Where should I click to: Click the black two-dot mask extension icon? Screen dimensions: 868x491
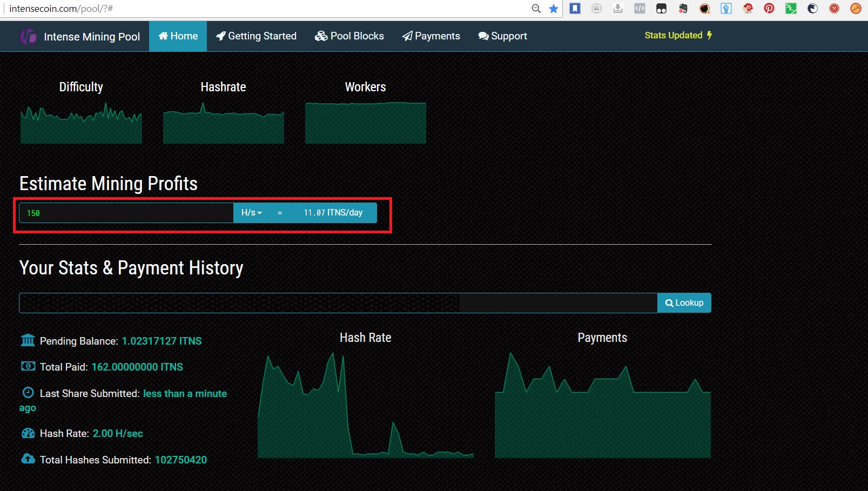click(661, 9)
